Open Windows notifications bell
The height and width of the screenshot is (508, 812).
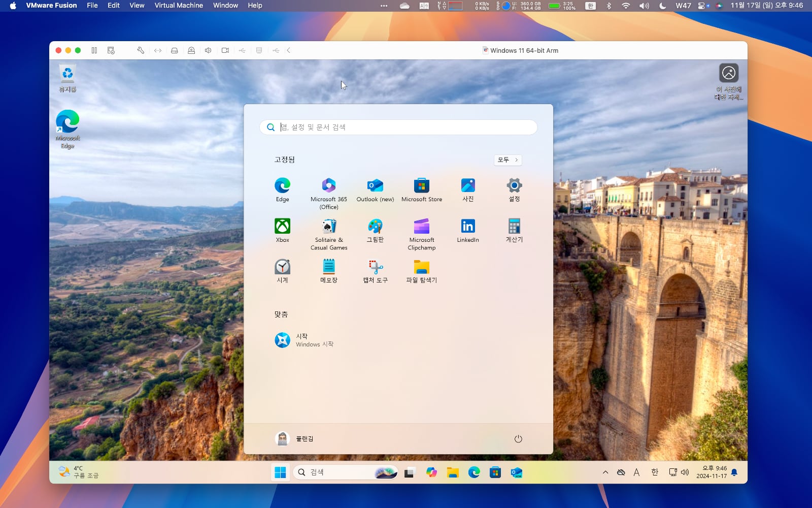[x=734, y=472]
